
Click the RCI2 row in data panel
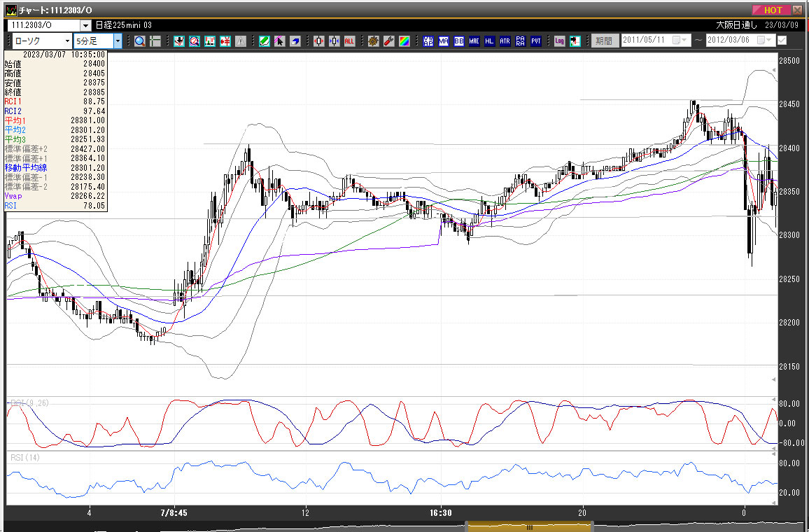pyautogui.click(x=55, y=111)
